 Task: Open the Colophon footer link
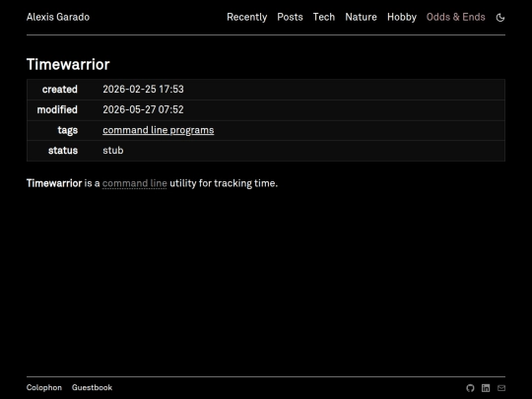click(44, 387)
